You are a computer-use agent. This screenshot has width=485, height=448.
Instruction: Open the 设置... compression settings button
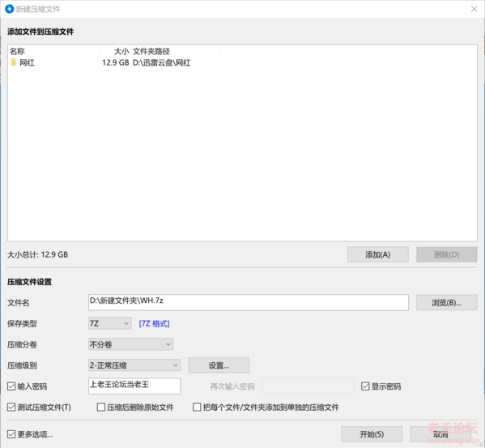219,365
